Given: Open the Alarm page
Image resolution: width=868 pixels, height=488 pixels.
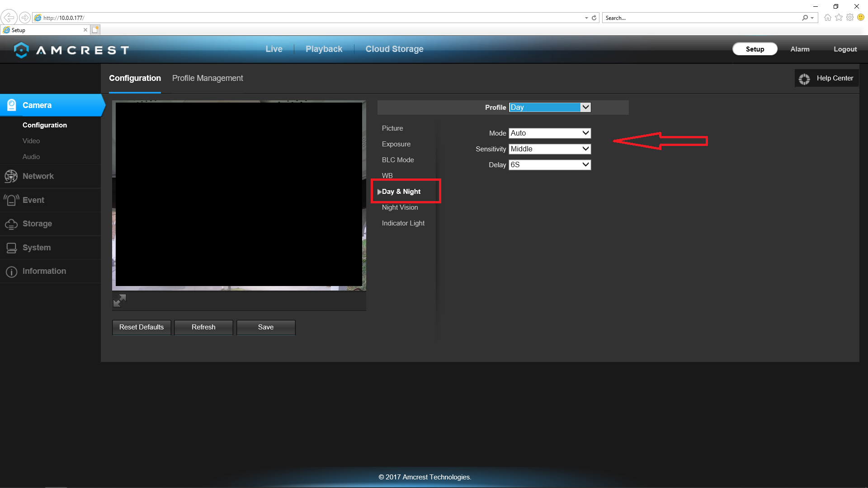Looking at the screenshot, I should click(800, 49).
